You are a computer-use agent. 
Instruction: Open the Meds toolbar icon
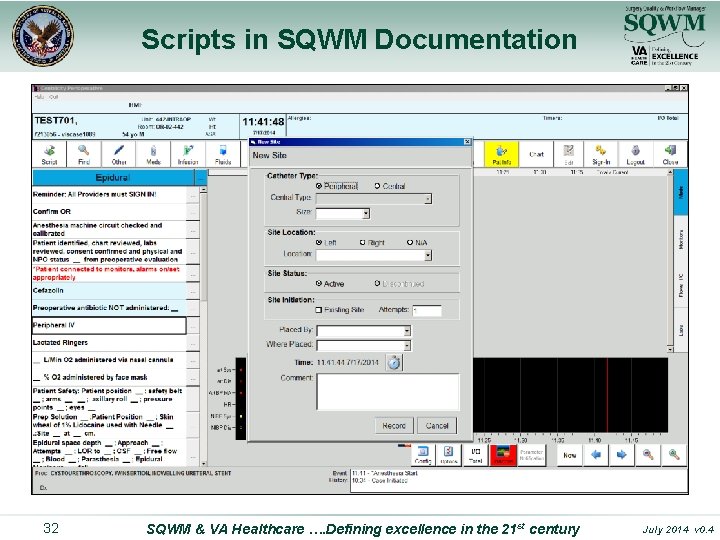pyautogui.click(x=153, y=154)
